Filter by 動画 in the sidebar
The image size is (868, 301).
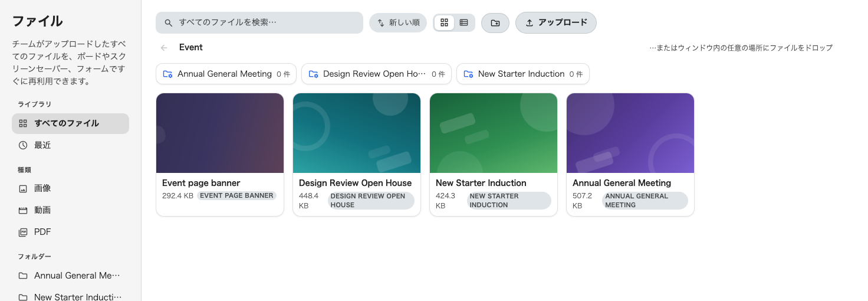click(70, 210)
